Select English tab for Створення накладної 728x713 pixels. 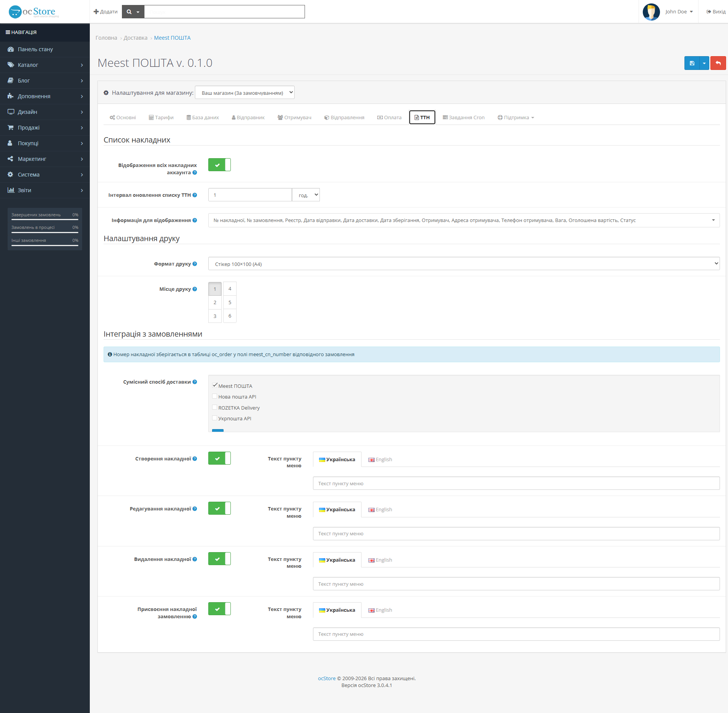[380, 460]
